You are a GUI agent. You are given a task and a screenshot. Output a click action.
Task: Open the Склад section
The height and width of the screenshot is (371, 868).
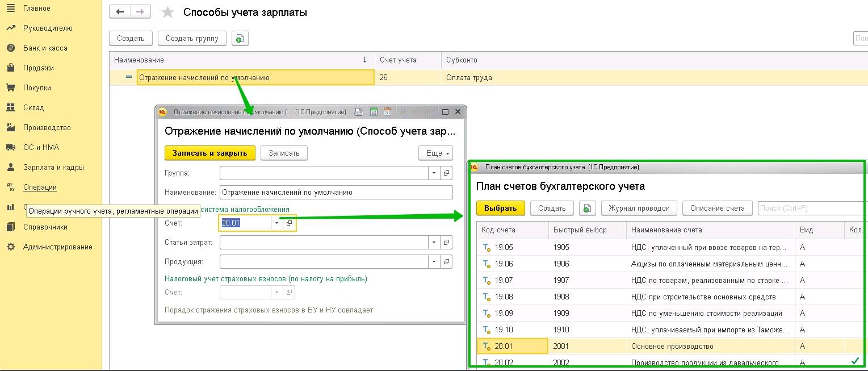[x=33, y=107]
